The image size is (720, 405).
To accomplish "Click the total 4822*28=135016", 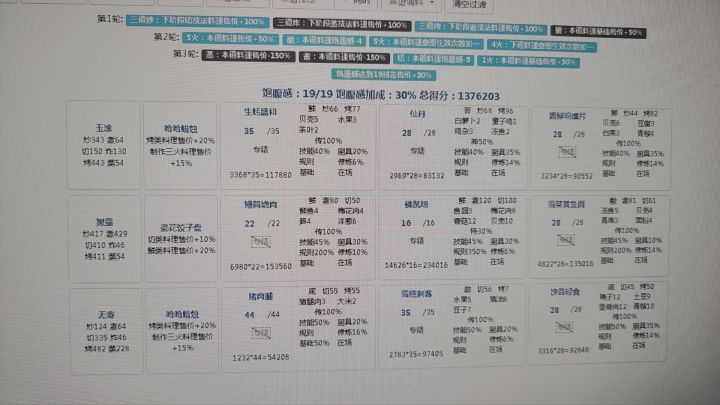I will (565, 264).
